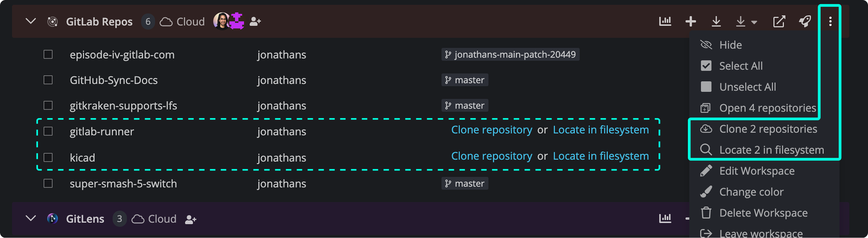Click Locate in filesystem for gitlab-runner
The height and width of the screenshot is (238, 868).
pos(600,130)
